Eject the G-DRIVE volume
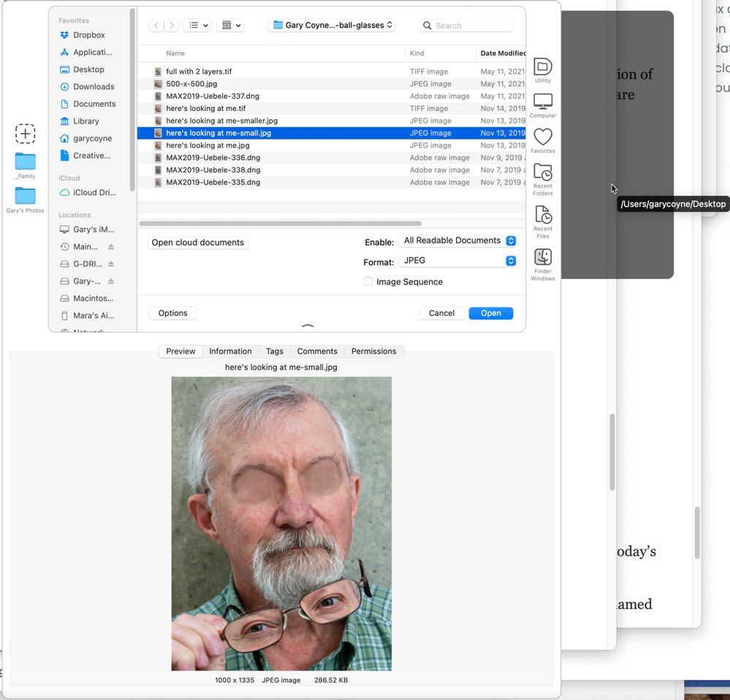The height and width of the screenshot is (700, 730). pyautogui.click(x=111, y=264)
